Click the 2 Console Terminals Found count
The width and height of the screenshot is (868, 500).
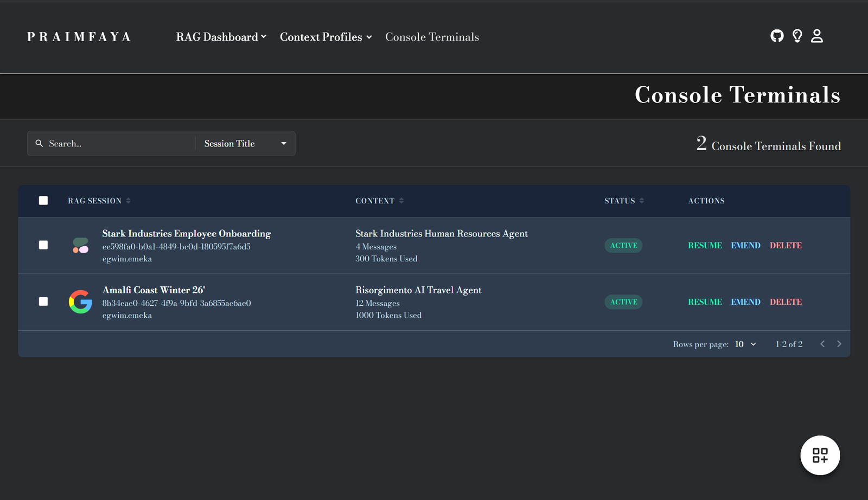[769, 144]
